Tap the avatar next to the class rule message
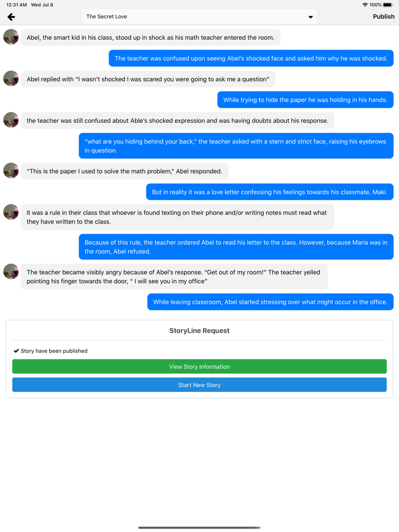The width and height of the screenshot is (399, 532). tap(11, 212)
